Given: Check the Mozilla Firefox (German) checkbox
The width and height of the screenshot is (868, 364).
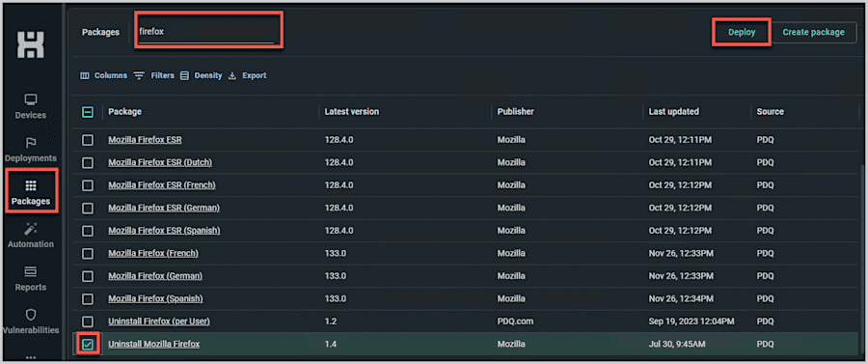Looking at the screenshot, I should [x=88, y=276].
